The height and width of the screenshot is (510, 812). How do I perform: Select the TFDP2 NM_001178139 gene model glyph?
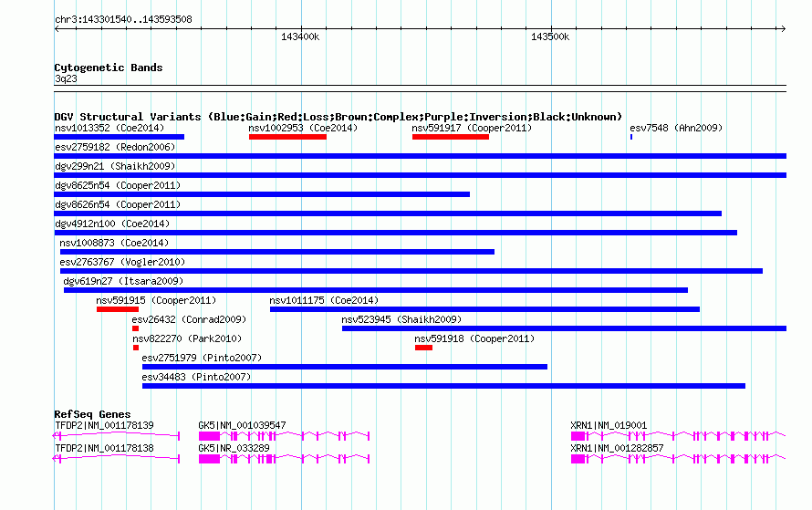(x=117, y=436)
